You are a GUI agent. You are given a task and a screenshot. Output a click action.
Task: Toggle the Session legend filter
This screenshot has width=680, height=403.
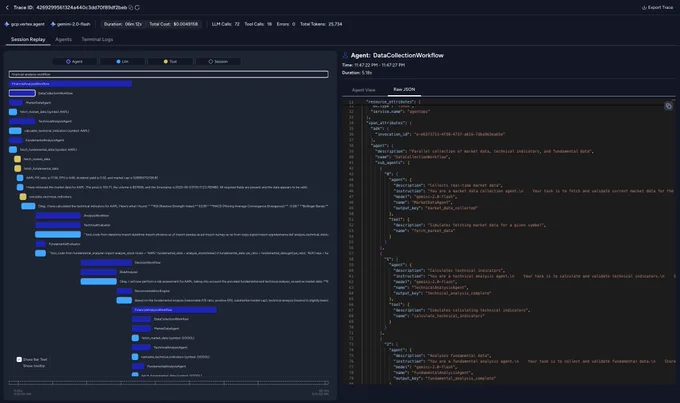pos(218,62)
